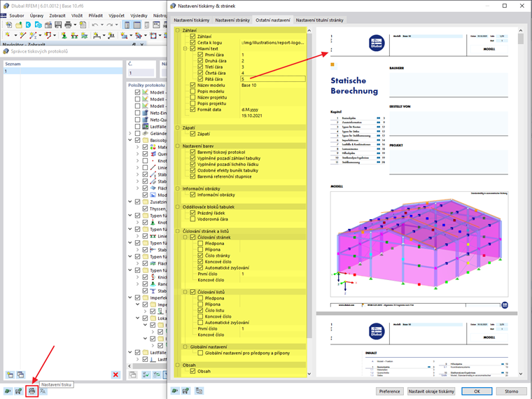Click the New Model icon in main toolbar
The image size is (532, 399).
8,24
